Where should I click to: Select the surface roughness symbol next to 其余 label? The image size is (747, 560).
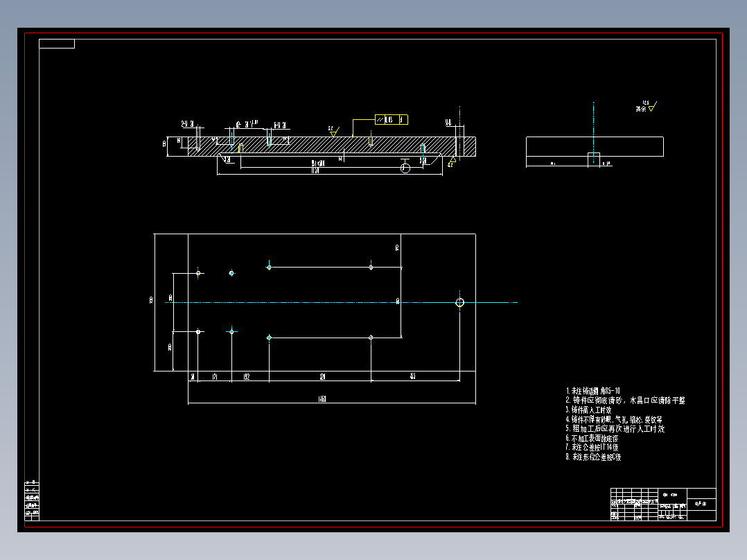click(x=650, y=107)
